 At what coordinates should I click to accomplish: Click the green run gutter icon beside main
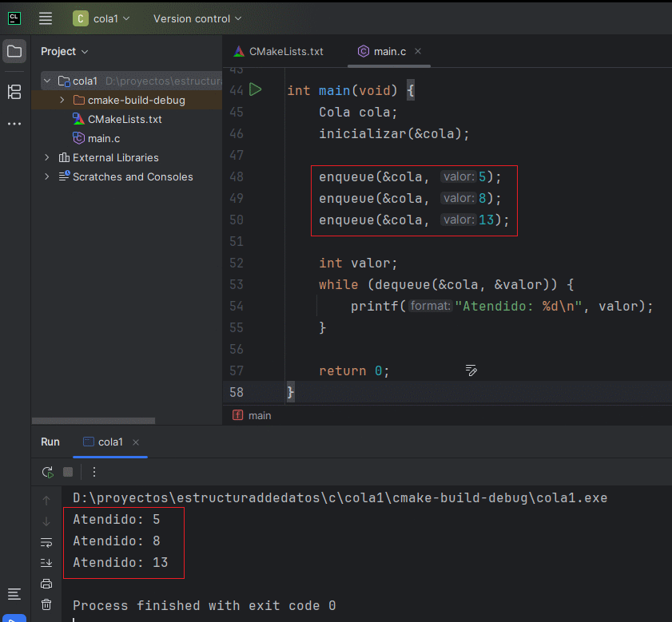(255, 89)
